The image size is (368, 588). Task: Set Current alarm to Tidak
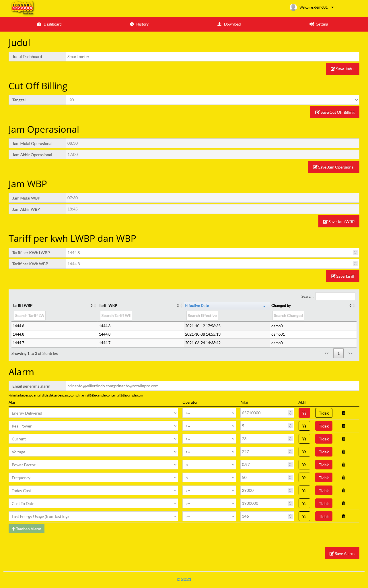(324, 439)
